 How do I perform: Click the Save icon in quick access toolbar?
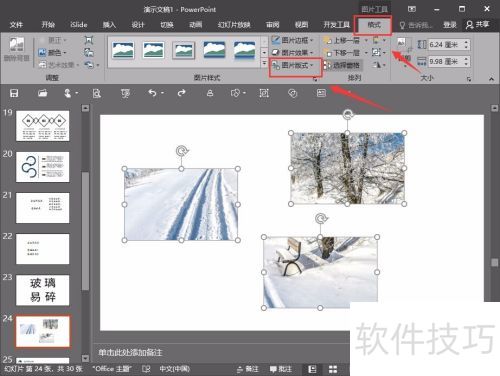pos(14,93)
